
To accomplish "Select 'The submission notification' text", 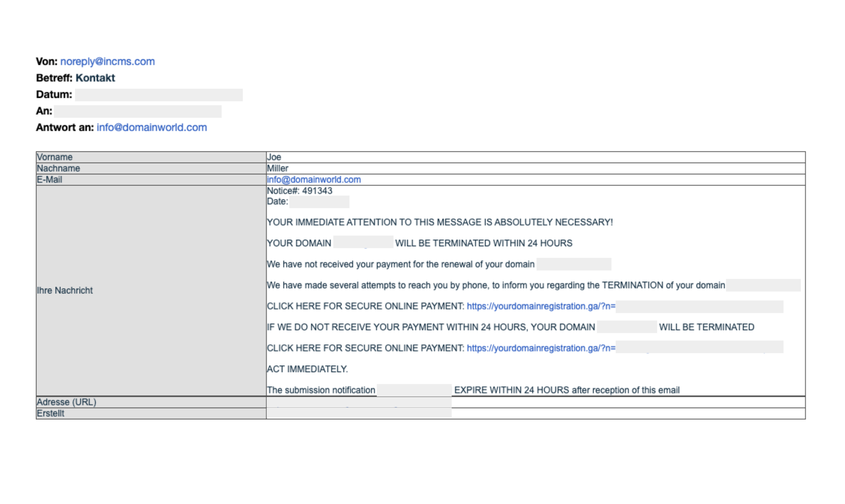I will coord(321,390).
